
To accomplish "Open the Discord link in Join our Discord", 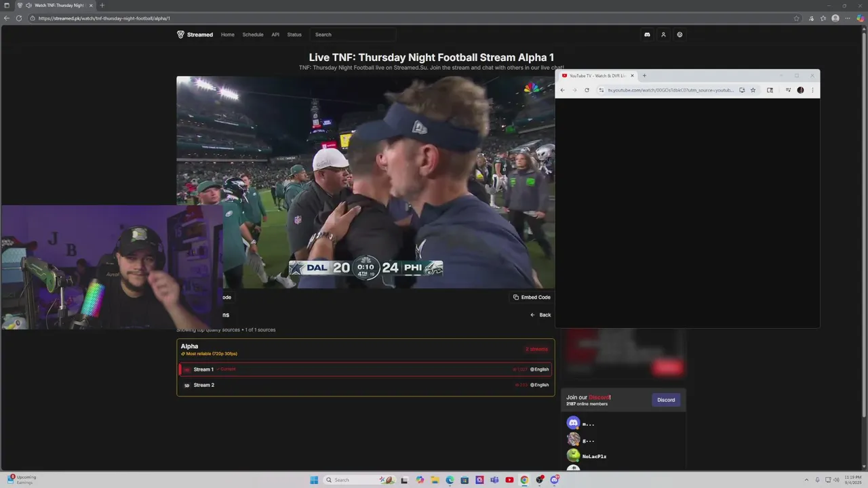I will coord(599,397).
